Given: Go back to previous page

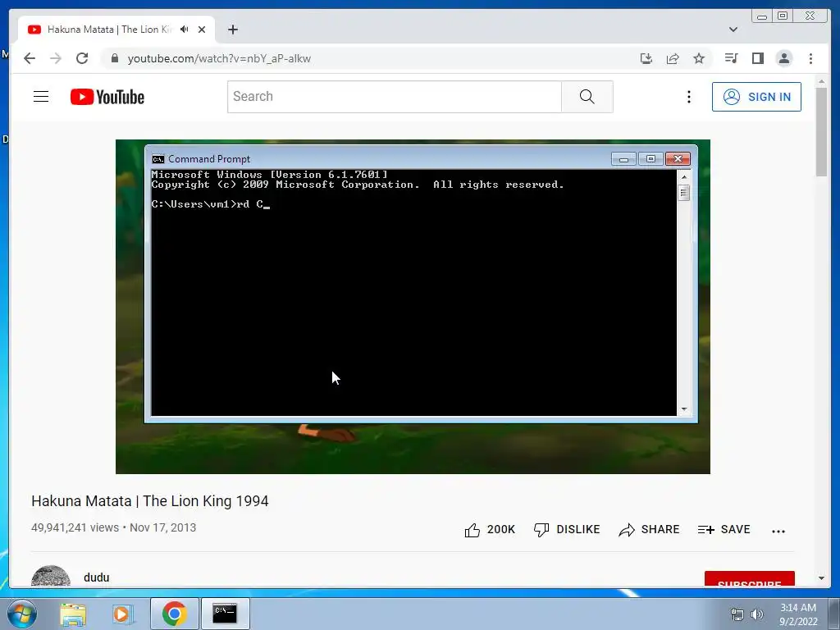Looking at the screenshot, I should tap(30, 58).
